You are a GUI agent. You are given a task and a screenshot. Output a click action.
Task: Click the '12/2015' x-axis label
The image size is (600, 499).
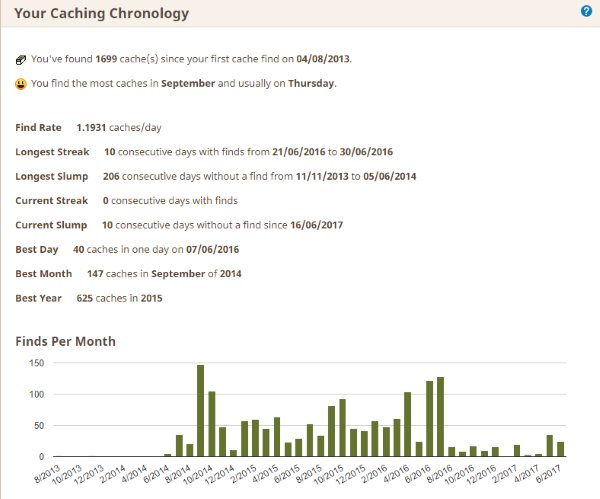click(351, 475)
